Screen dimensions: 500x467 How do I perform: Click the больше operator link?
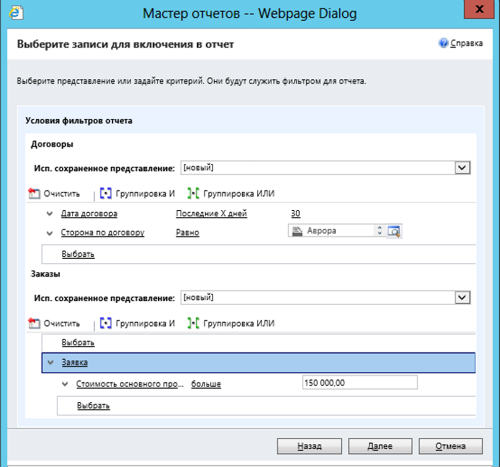click(206, 384)
